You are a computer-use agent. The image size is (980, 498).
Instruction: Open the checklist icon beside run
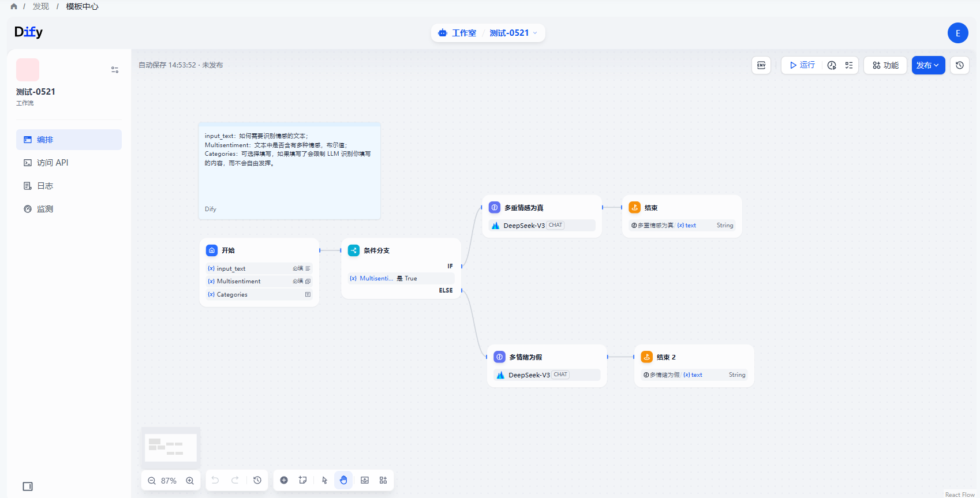tap(849, 65)
